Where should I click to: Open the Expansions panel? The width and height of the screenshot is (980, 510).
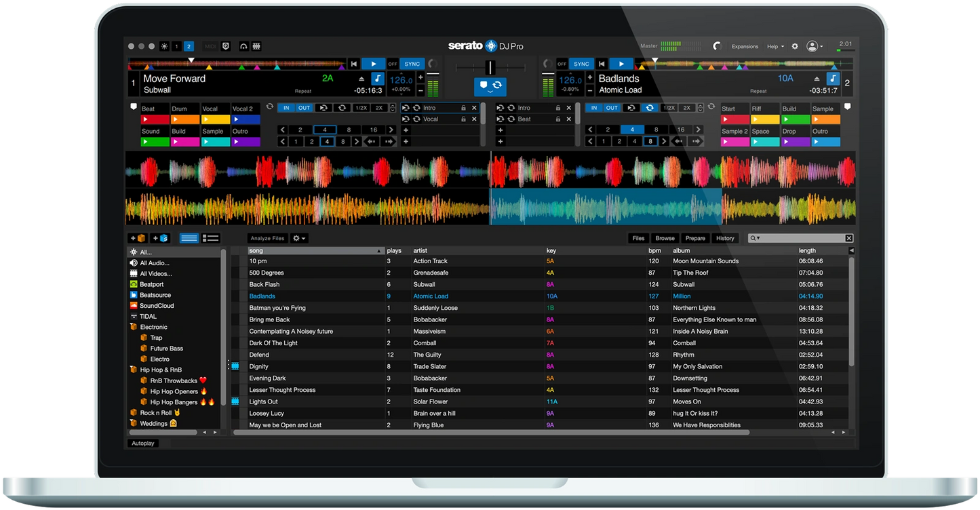744,46
